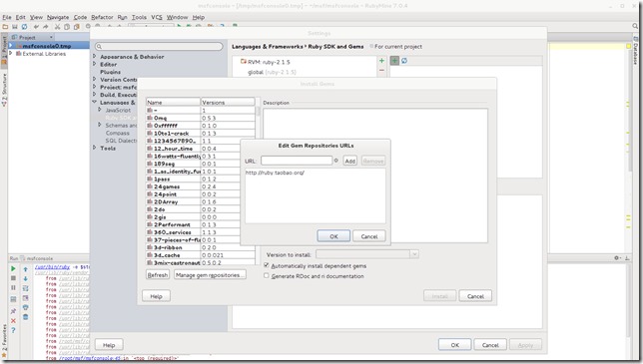Click the Paste toolbar icon
Screen dimensions: 643x364
[76, 27]
